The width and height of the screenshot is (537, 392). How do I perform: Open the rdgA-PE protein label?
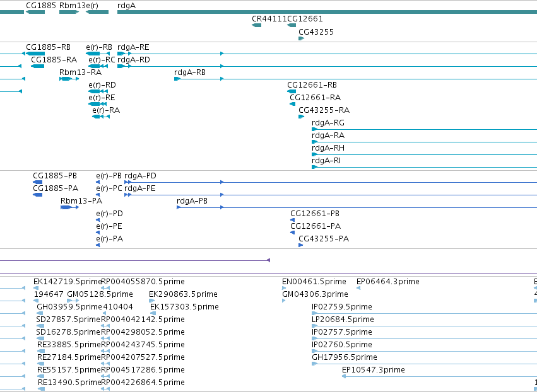click(x=139, y=188)
